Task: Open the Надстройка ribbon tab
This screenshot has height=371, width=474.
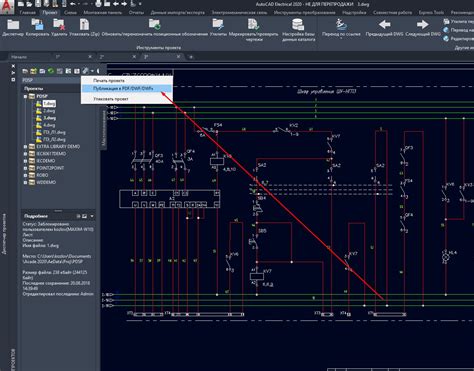Action: (354, 13)
